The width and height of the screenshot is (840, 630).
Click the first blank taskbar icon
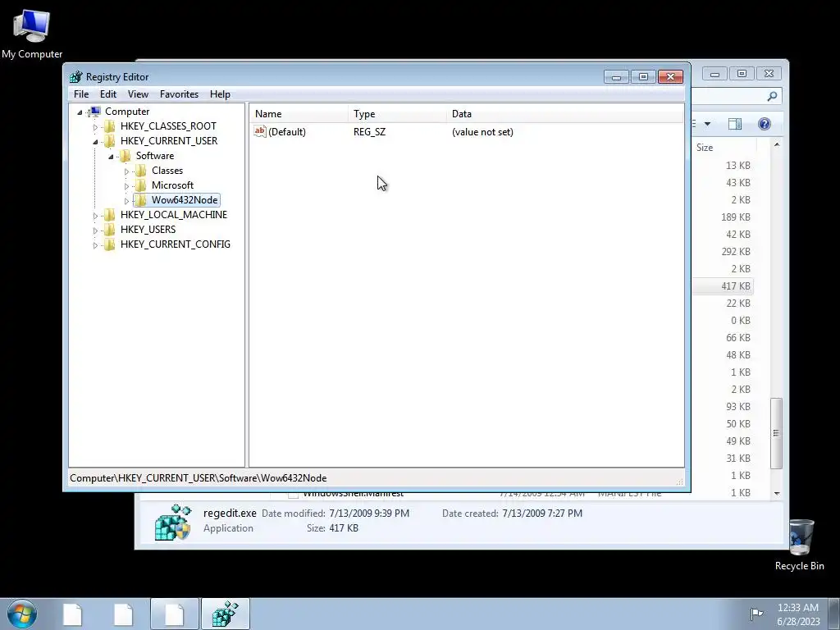[x=73, y=614]
